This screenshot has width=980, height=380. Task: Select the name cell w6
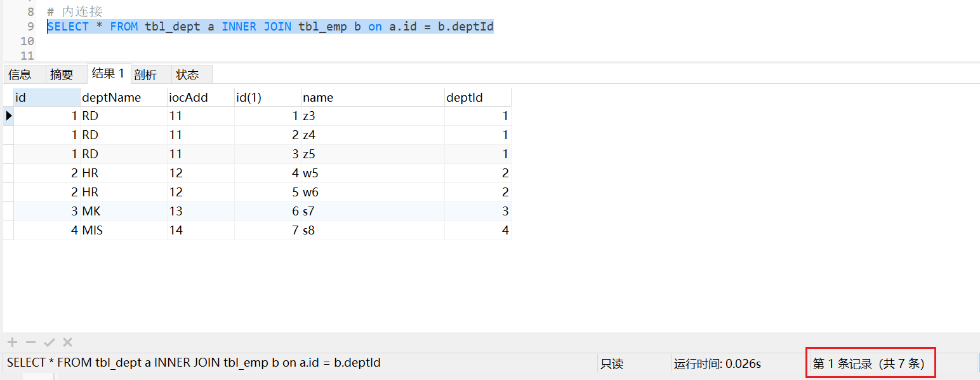pyautogui.click(x=373, y=192)
